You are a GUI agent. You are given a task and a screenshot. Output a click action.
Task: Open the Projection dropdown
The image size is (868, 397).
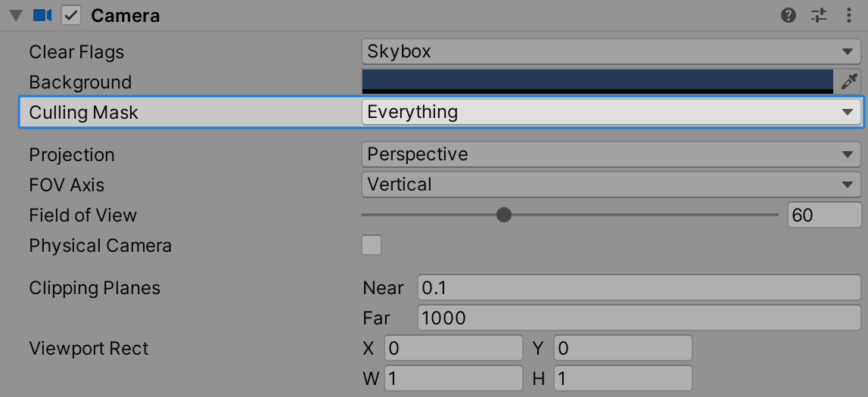[611, 154]
